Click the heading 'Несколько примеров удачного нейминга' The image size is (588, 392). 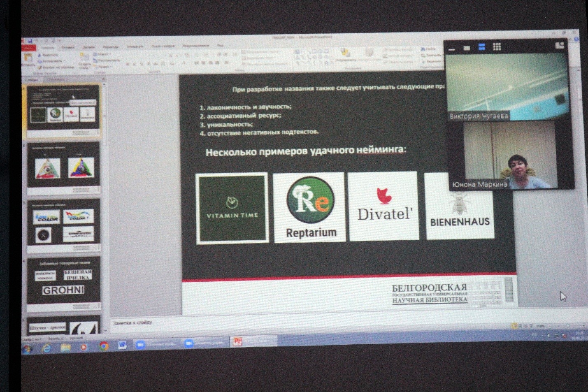point(306,151)
